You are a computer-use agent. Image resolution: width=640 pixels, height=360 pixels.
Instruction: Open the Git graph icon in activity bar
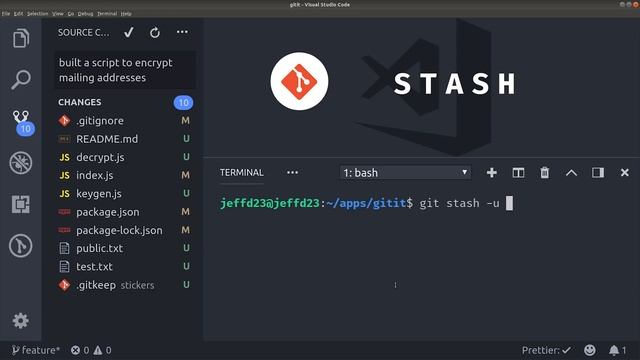(21, 246)
